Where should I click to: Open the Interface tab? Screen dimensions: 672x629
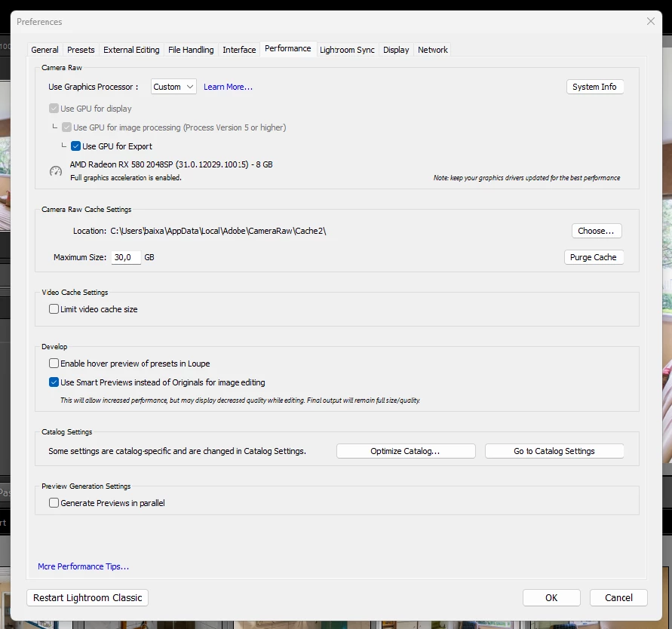(239, 50)
